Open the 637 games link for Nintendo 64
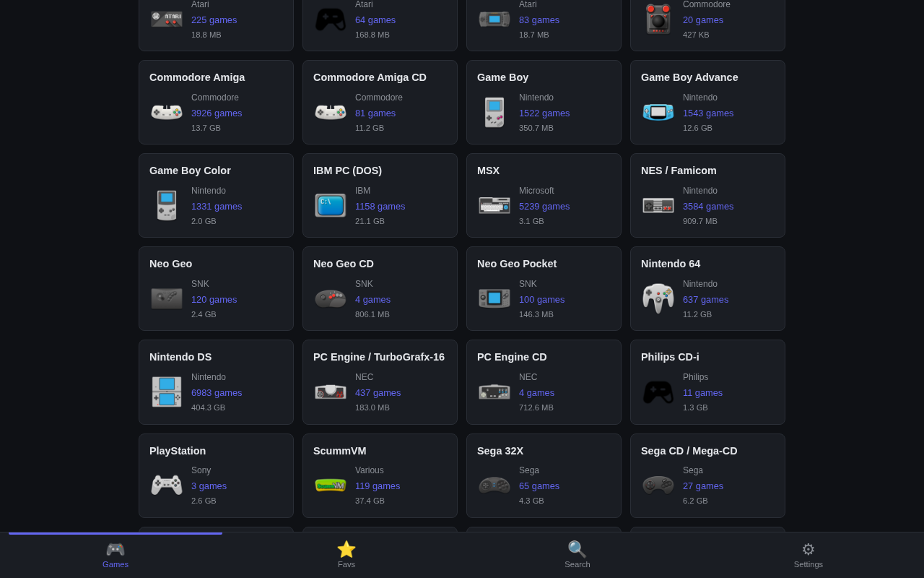This screenshot has height=578, width=924. (x=705, y=299)
